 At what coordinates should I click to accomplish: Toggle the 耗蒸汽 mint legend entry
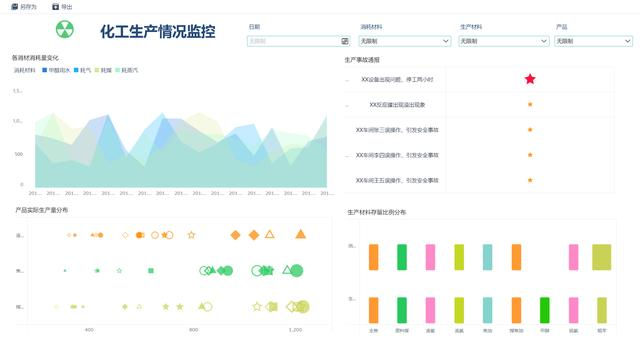127,70
